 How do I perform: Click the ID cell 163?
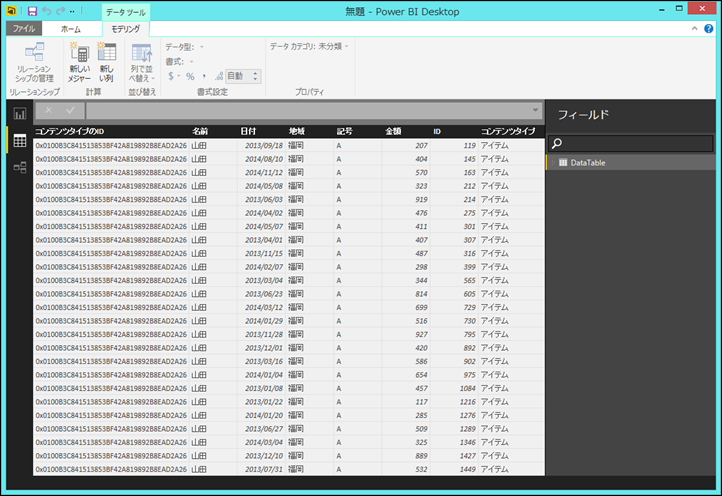point(469,173)
